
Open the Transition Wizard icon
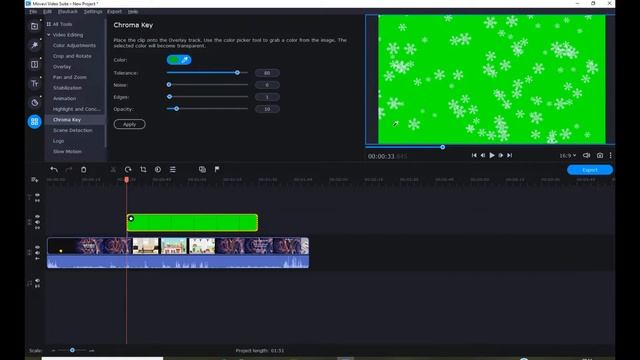(202, 169)
